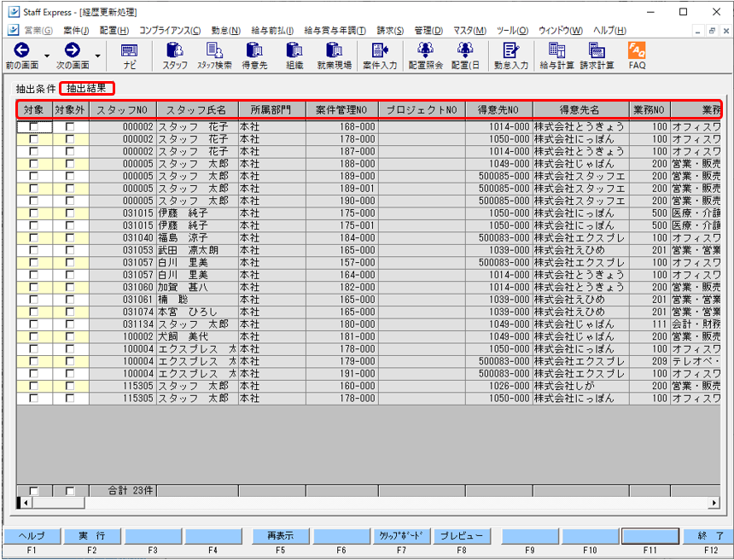Open the 得意先 customer icon
734x560 pixels.
254,55
